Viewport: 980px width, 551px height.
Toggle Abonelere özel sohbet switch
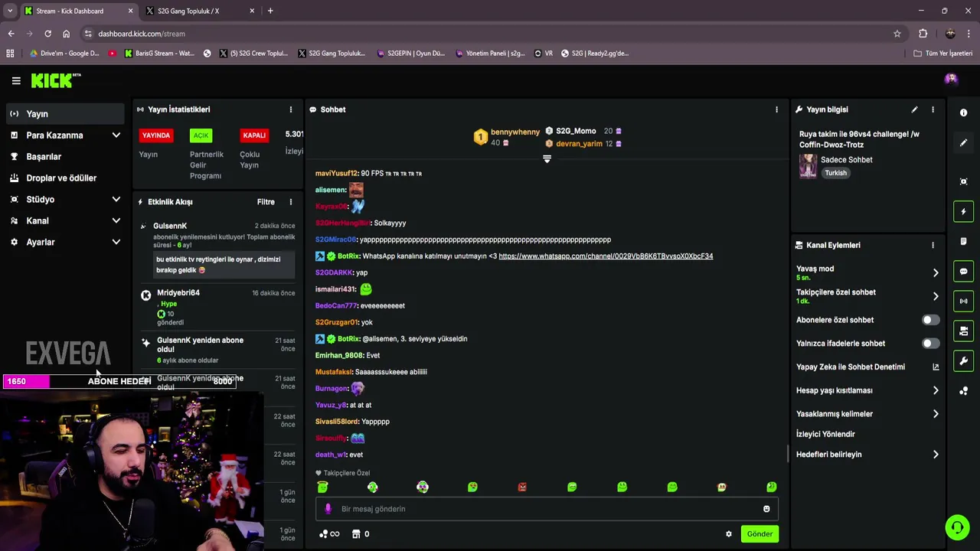click(930, 320)
